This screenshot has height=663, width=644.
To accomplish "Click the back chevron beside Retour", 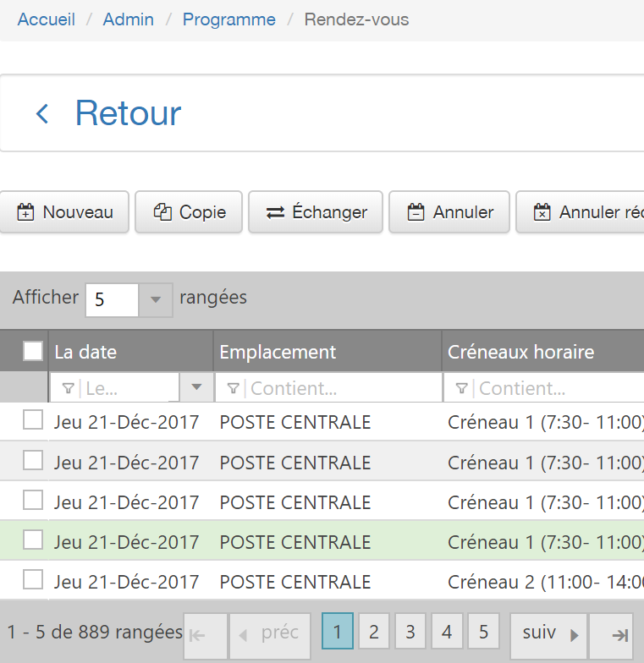I will click(x=42, y=113).
